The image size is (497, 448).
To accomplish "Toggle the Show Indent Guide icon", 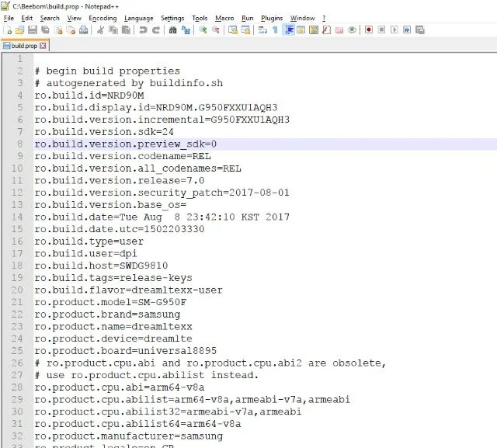I will (x=288, y=30).
